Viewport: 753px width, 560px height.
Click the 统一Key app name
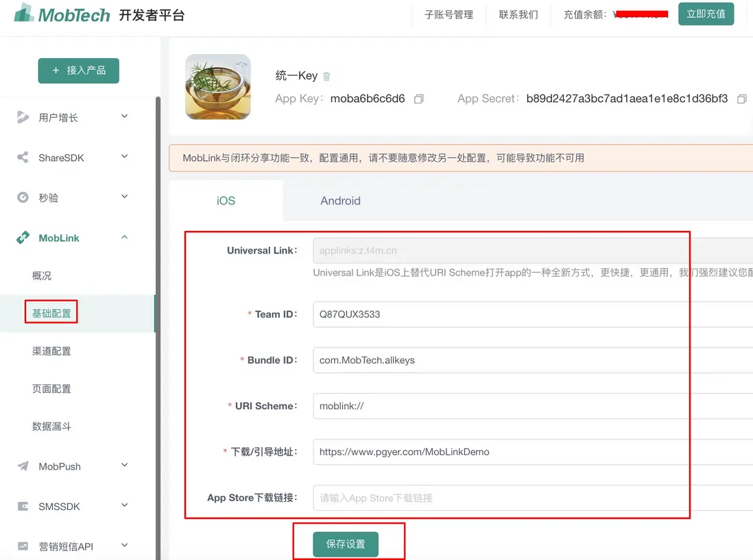(x=296, y=75)
